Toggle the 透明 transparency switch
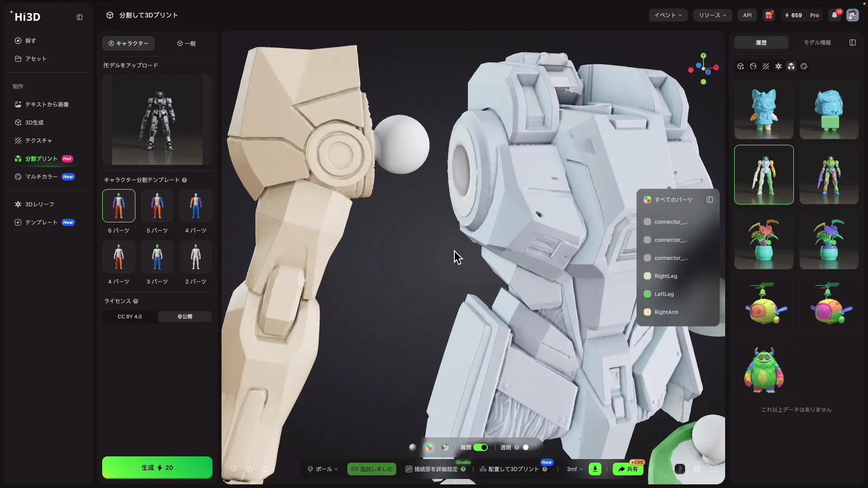 coord(526,447)
